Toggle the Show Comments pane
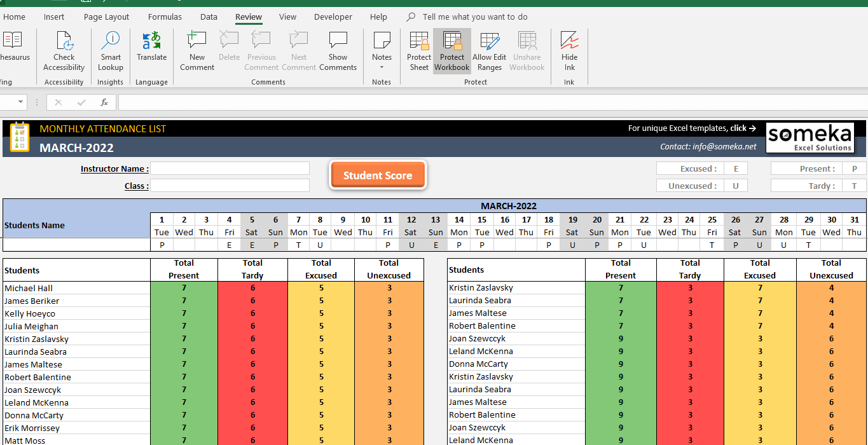The image size is (868, 445). [x=338, y=51]
